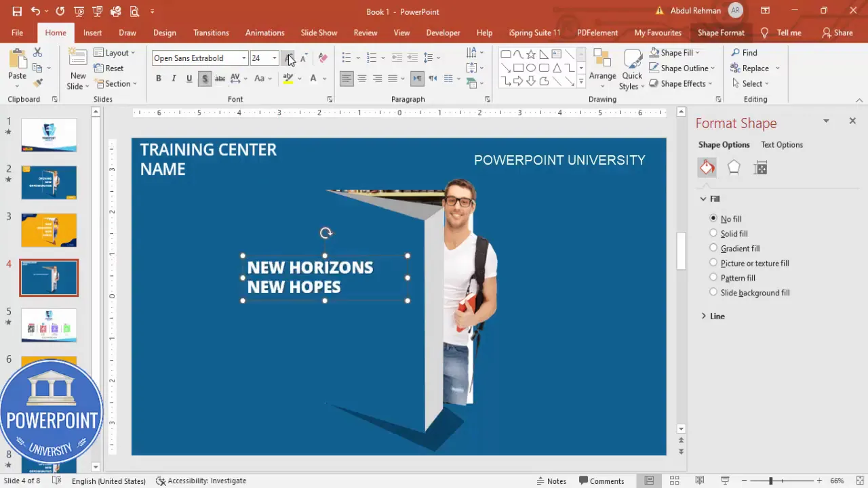Save the presentation using the floppy disk icon
This screenshot has height=488, width=868.
pyautogui.click(x=17, y=12)
